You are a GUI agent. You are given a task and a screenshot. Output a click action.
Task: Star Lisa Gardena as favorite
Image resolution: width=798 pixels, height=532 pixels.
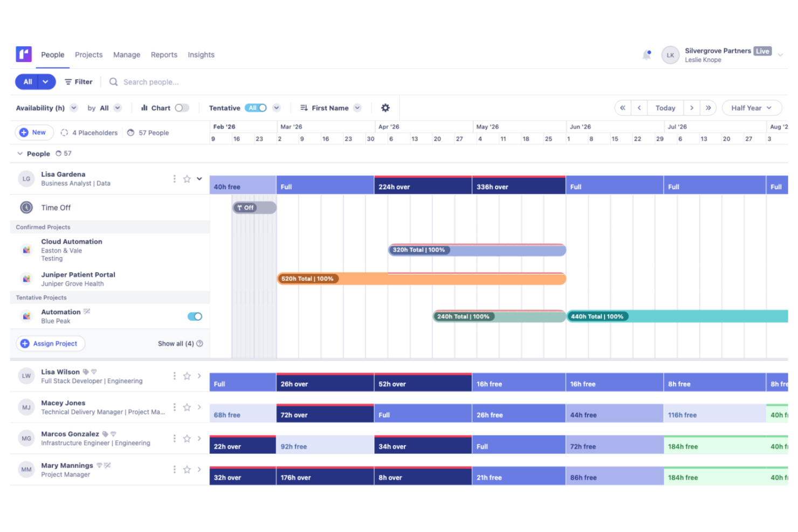pos(187,179)
